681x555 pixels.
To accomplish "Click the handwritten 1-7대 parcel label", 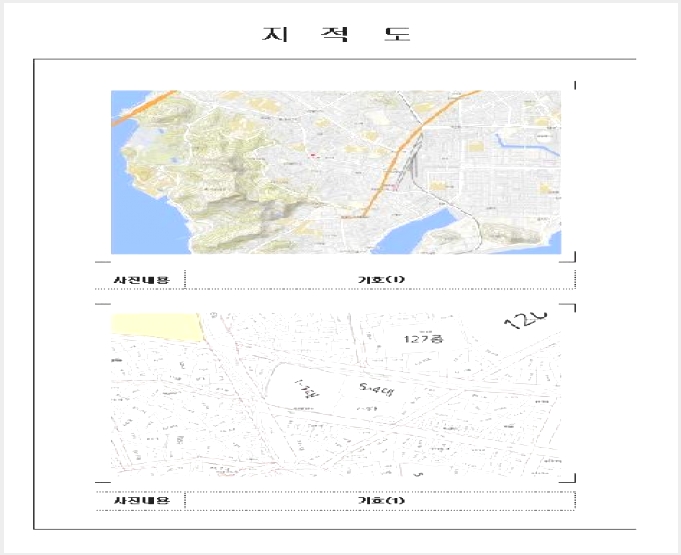I will point(307,389).
